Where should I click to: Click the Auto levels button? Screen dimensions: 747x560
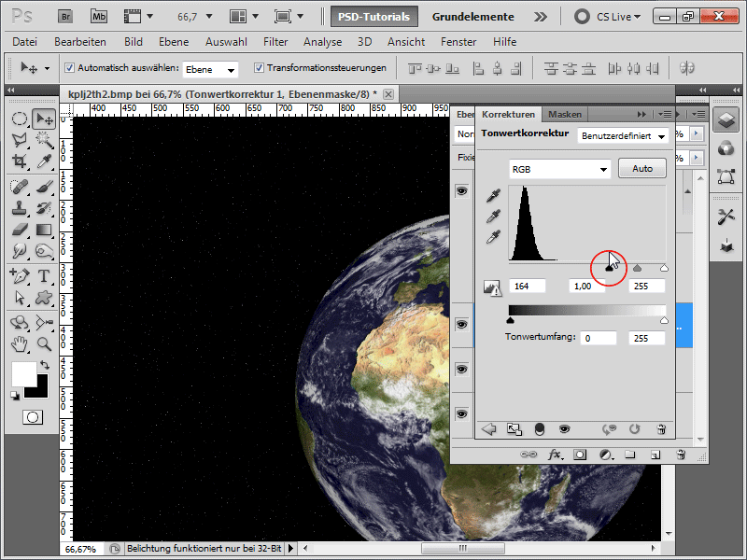click(x=641, y=169)
